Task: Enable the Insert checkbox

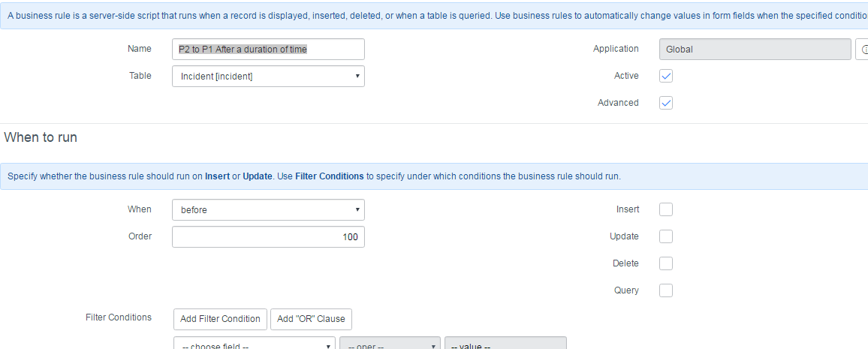Action: pos(666,209)
